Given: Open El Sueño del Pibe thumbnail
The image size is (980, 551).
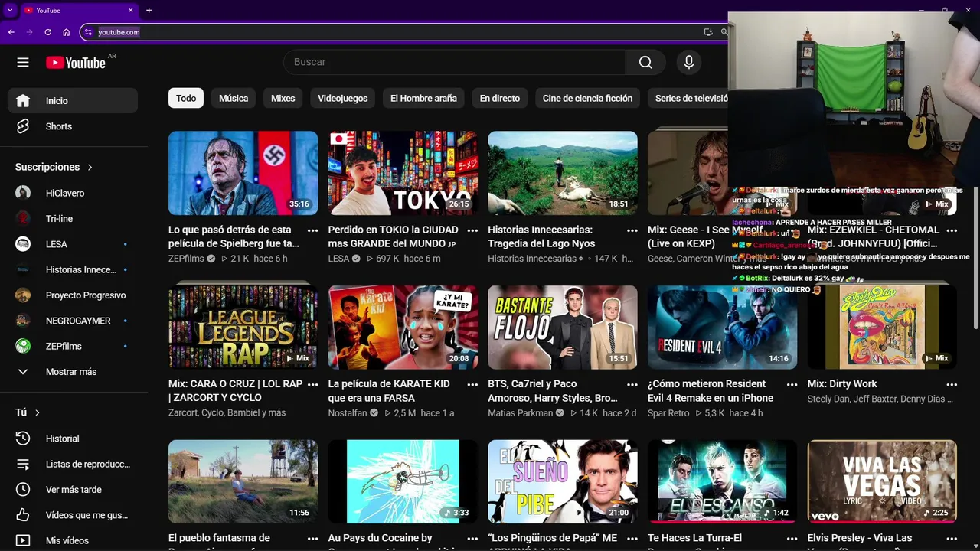Looking at the screenshot, I should point(563,481).
